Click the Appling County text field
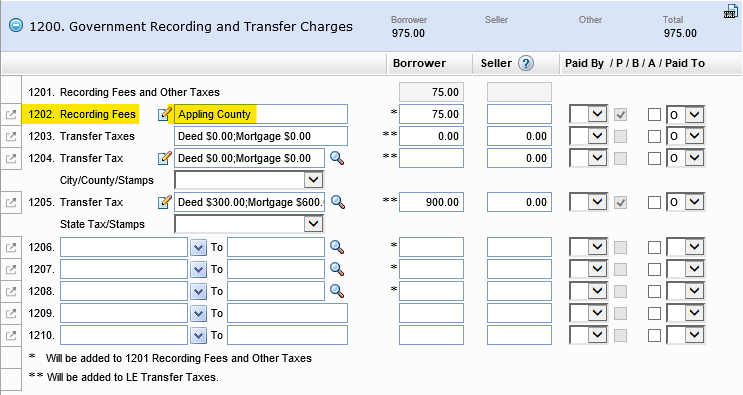 tap(261, 114)
